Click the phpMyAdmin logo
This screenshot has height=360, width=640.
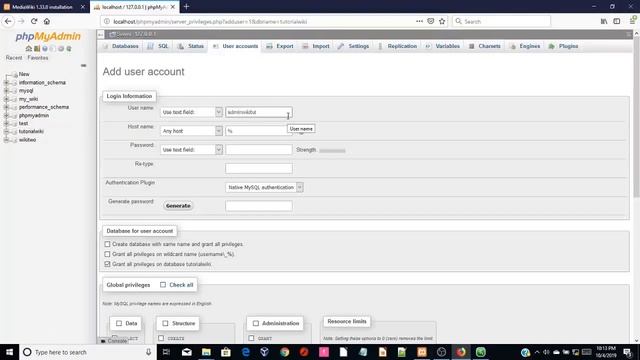(x=48, y=37)
